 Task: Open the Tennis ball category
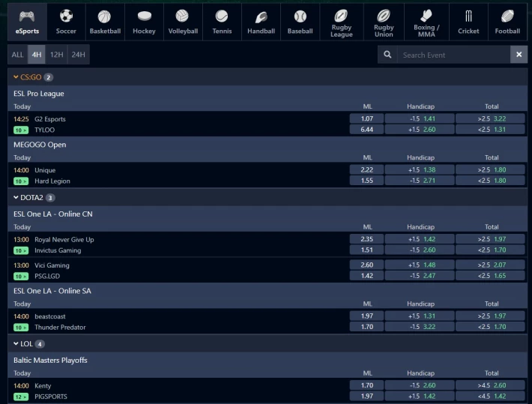(x=223, y=22)
